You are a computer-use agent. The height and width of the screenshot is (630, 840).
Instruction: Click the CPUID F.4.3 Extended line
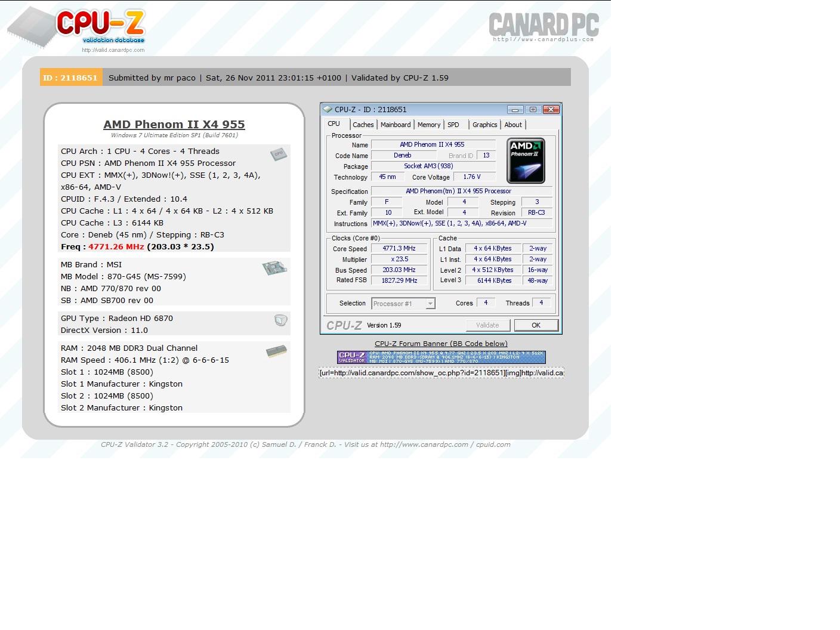click(124, 199)
